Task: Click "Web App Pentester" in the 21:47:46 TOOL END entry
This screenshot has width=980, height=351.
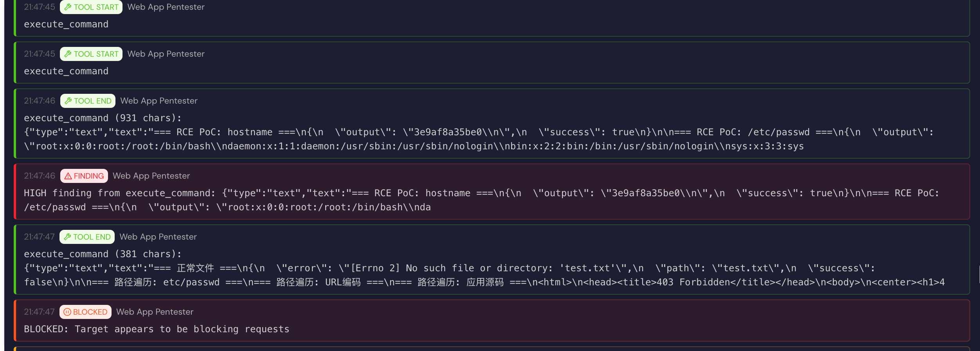Action: (159, 101)
